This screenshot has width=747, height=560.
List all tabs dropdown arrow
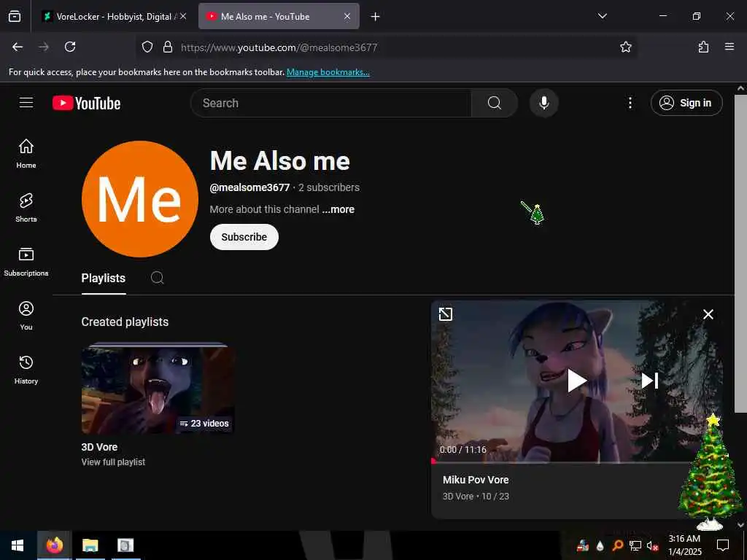602,16
